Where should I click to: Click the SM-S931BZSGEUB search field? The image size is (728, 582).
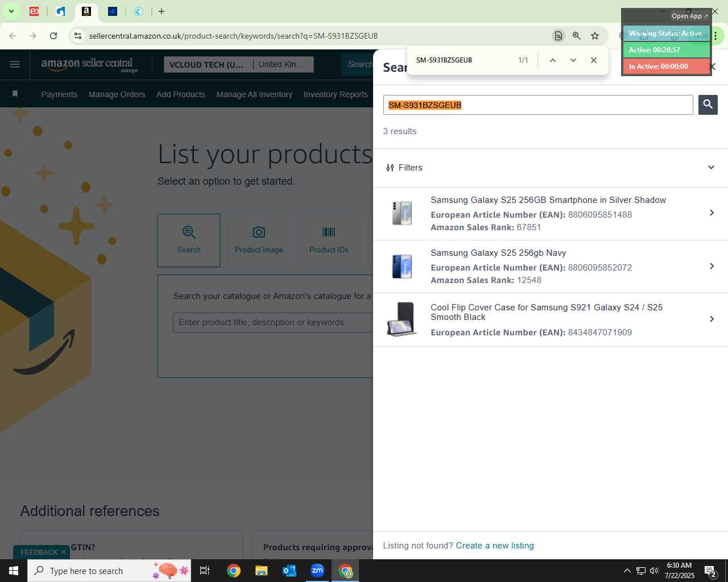tap(538, 105)
